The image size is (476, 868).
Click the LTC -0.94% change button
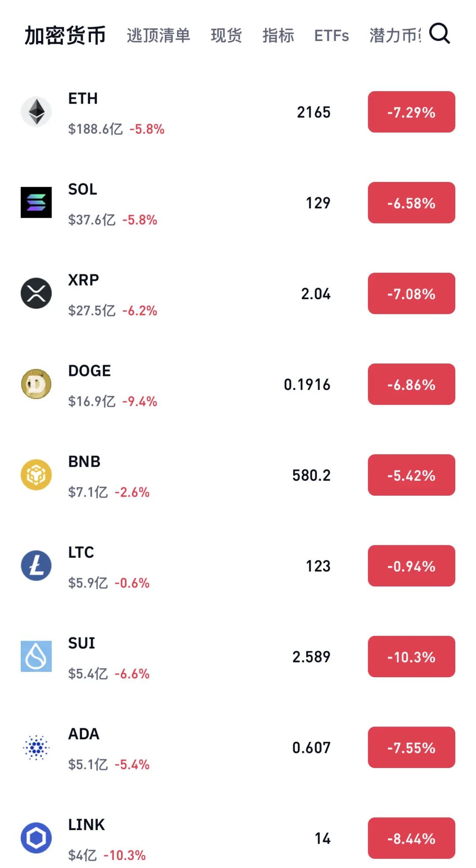[x=412, y=566]
